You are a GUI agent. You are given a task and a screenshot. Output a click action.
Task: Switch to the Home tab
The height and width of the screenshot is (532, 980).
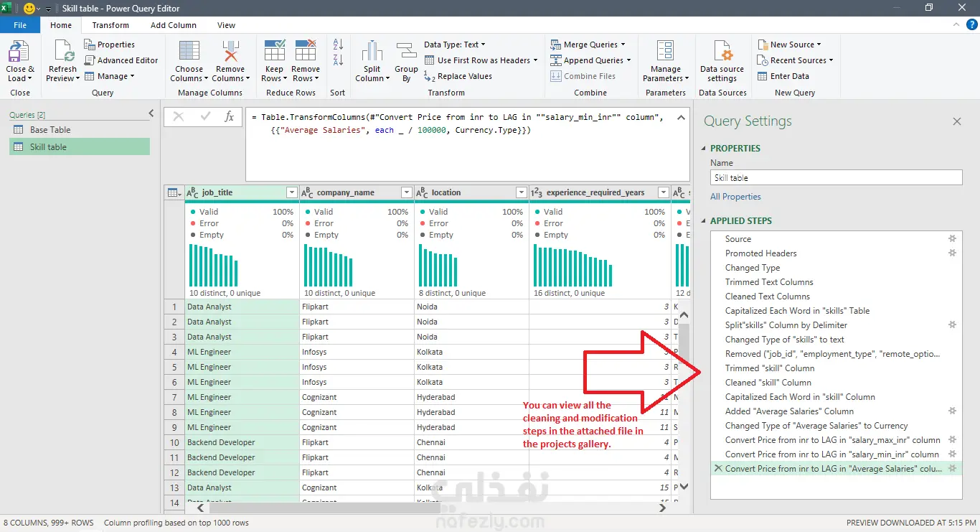click(x=61, y=25)
